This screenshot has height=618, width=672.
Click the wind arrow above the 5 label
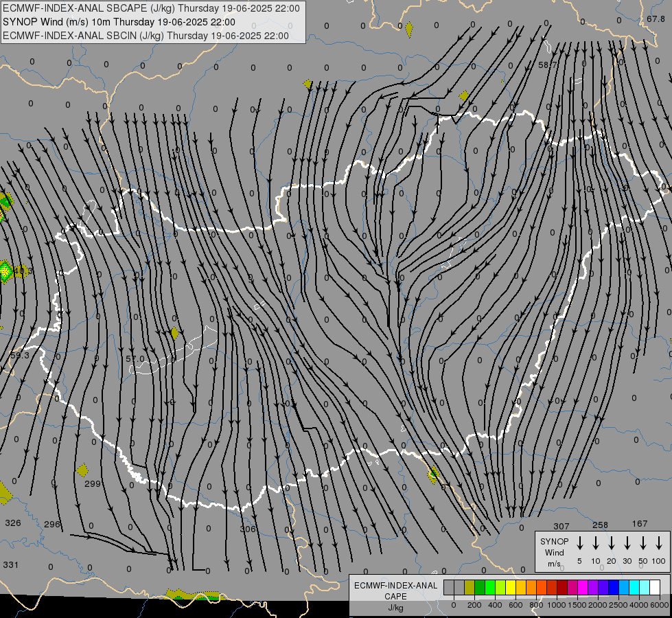pyautogui.click(x=579, y=543)
